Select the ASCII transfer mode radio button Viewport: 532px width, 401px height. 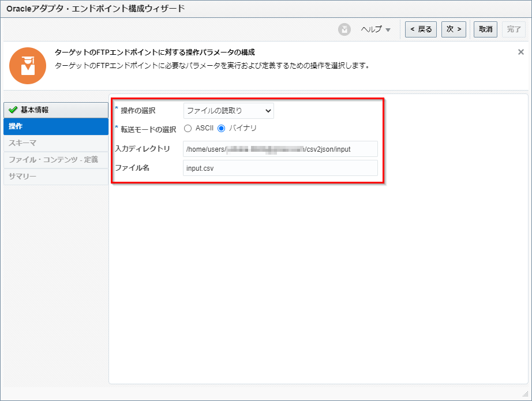click(x=188, y=128)
